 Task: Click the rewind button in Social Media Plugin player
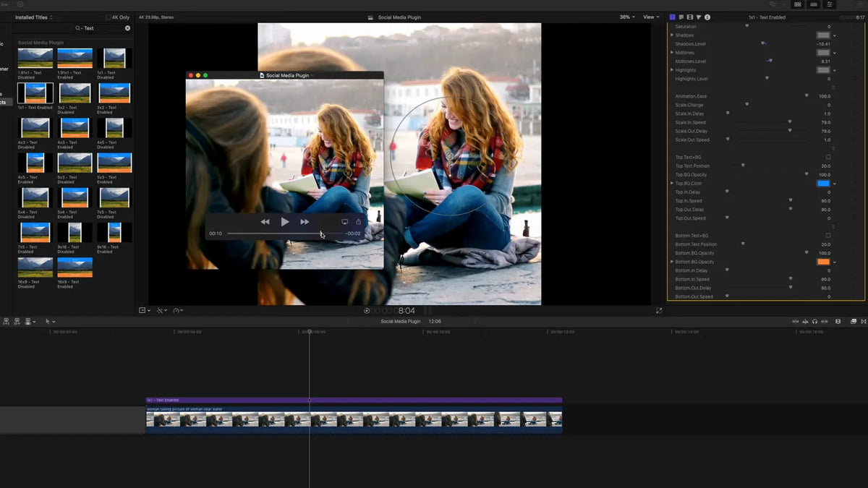coord(265,222)
